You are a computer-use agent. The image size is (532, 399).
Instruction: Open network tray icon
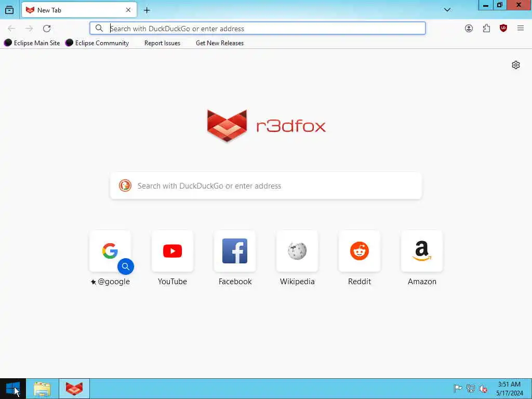(x=470, y=388)
